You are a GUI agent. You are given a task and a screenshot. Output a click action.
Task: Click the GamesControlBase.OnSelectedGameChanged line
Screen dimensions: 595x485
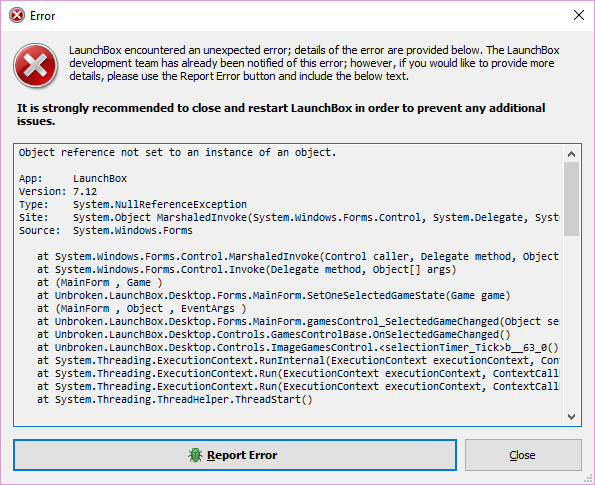(274, 335)
